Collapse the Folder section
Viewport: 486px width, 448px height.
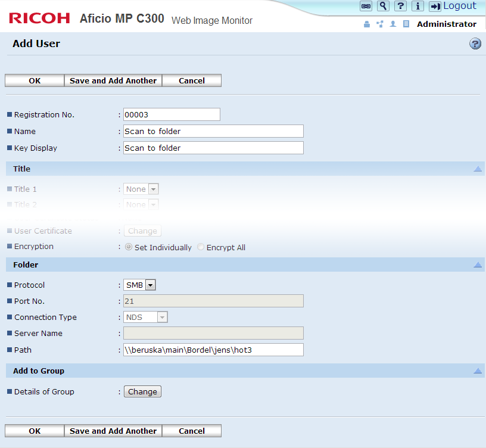[x=478, y=265]
